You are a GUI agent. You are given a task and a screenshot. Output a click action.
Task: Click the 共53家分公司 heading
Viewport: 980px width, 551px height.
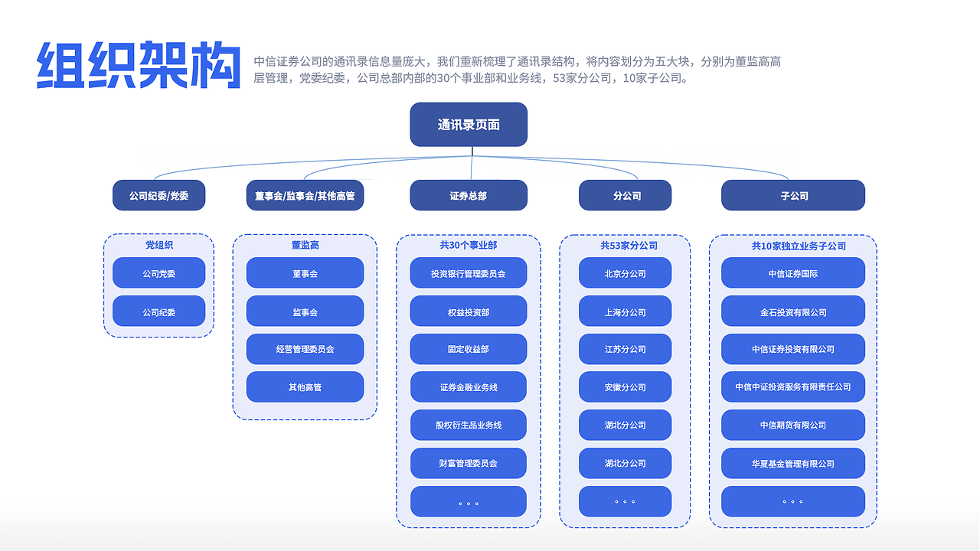(x=629, y=246)
